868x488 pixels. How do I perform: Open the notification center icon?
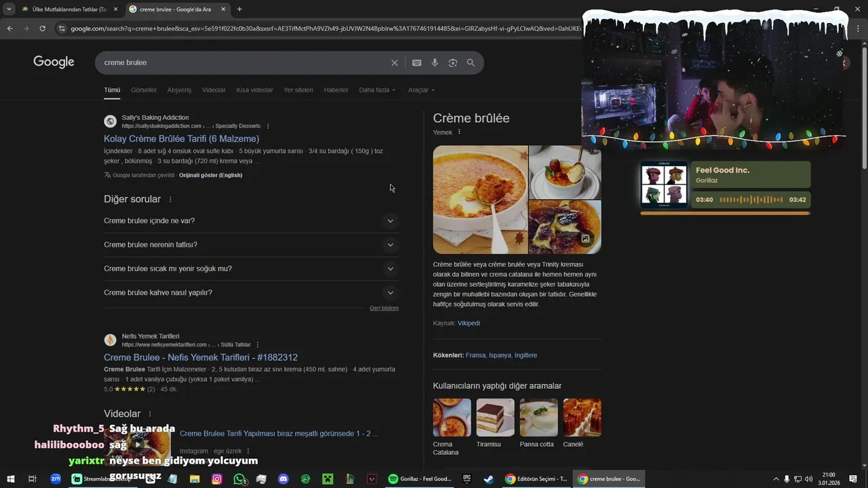tap(853, 479)
